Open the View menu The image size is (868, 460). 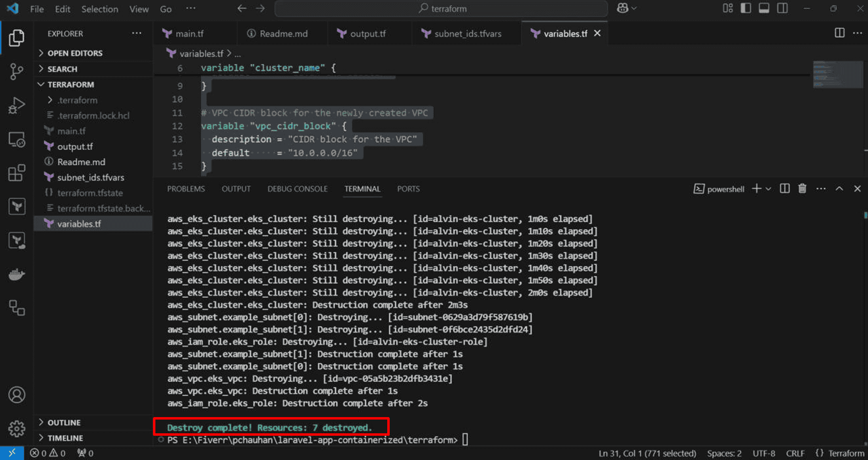pos(139,9)
